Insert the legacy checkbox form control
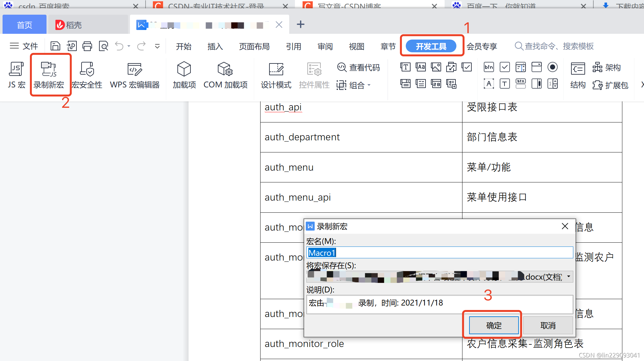 click(x=505, y=67)
